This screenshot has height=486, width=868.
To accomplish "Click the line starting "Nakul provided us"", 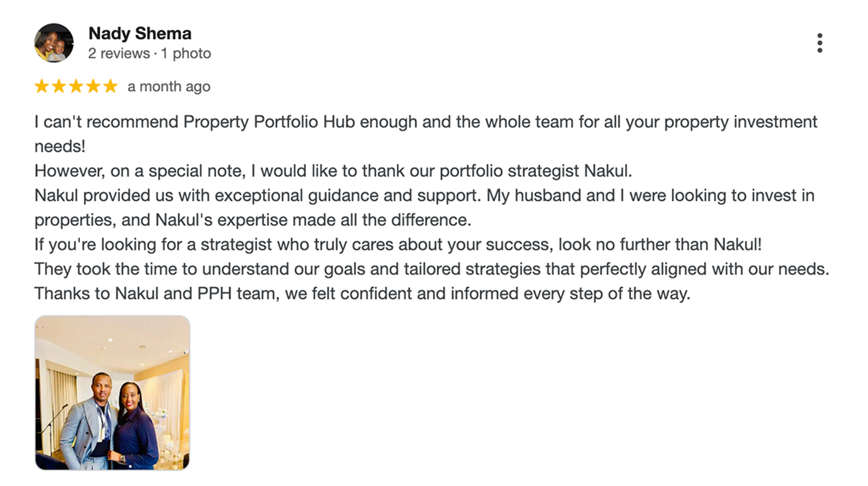I will coord(425,196).
